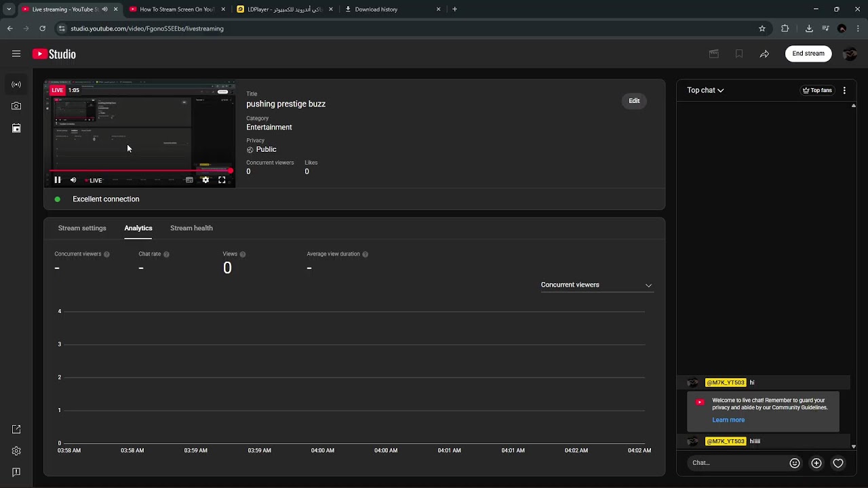The width and height of the screenshot is (868, 488).
Task: Click the Chat rate help icon
Action: tap(166, 254)
